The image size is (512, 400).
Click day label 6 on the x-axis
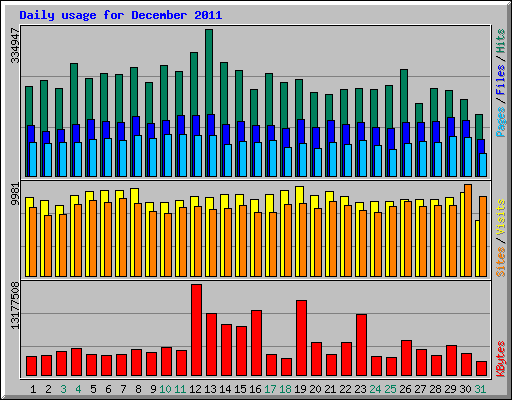tap(108, 389)
